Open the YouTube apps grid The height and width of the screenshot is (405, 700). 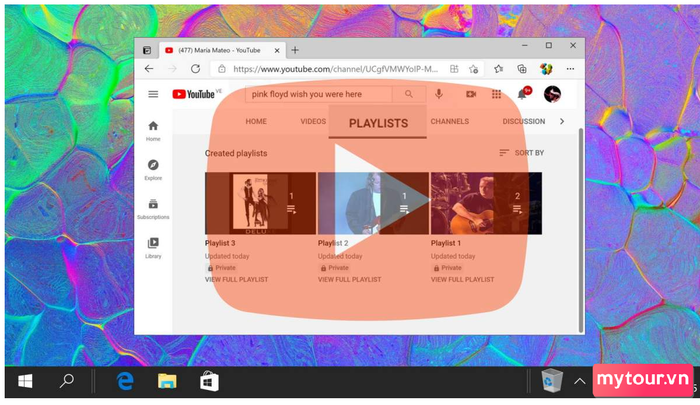point(496,94)
